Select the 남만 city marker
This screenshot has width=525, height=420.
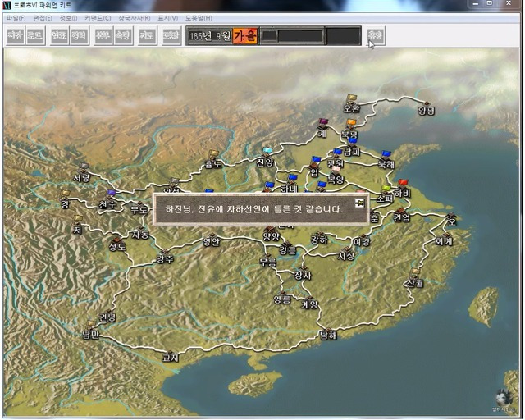coord(91,331)
